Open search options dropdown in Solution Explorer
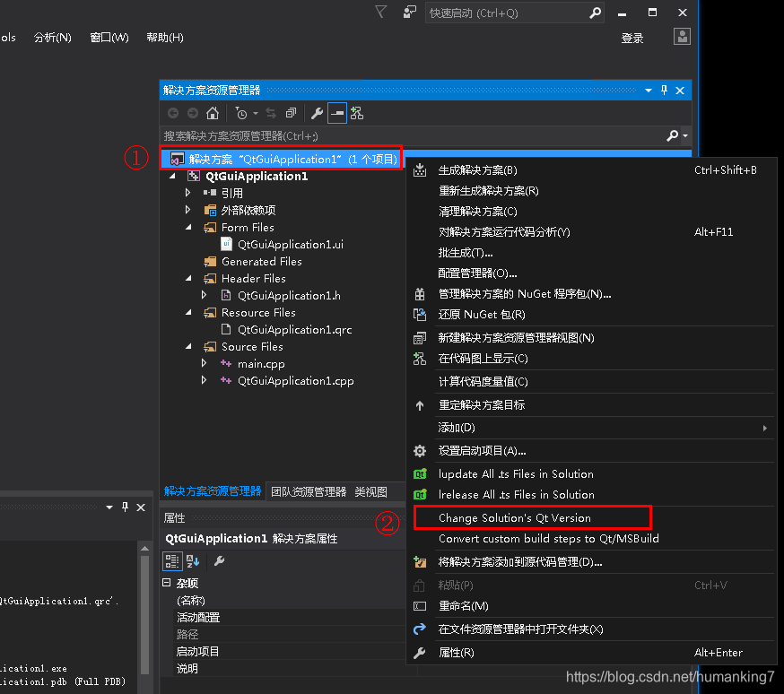 [685, 136]
